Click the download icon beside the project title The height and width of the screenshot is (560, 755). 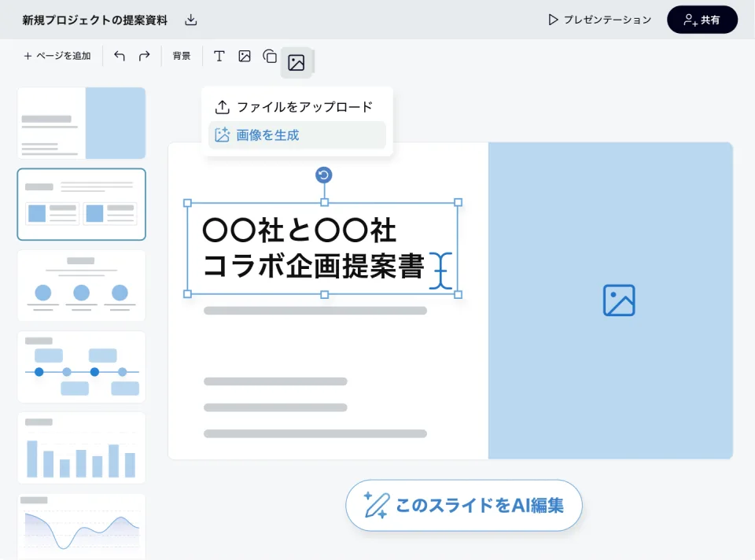tap(191, 20)
